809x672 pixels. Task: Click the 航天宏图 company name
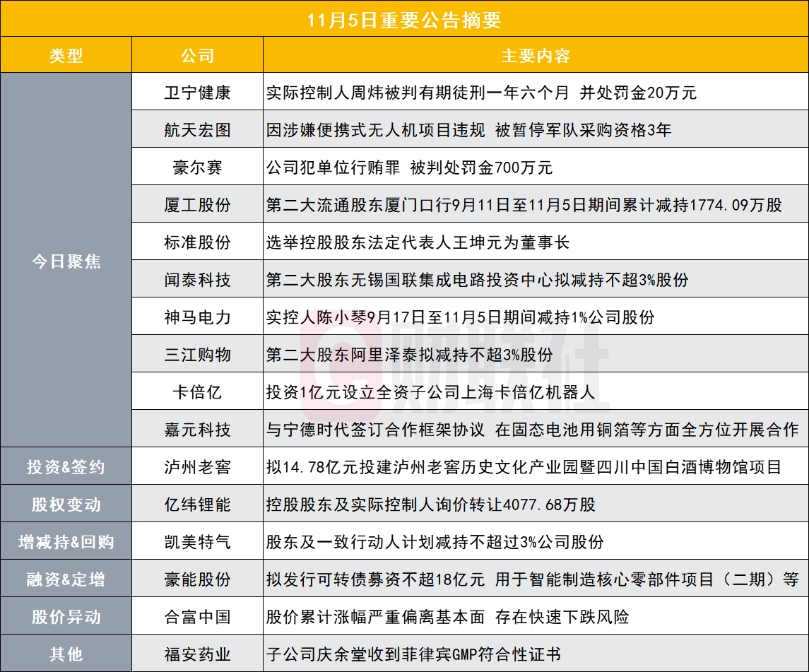pyautogui.click(x=197, y=130)
